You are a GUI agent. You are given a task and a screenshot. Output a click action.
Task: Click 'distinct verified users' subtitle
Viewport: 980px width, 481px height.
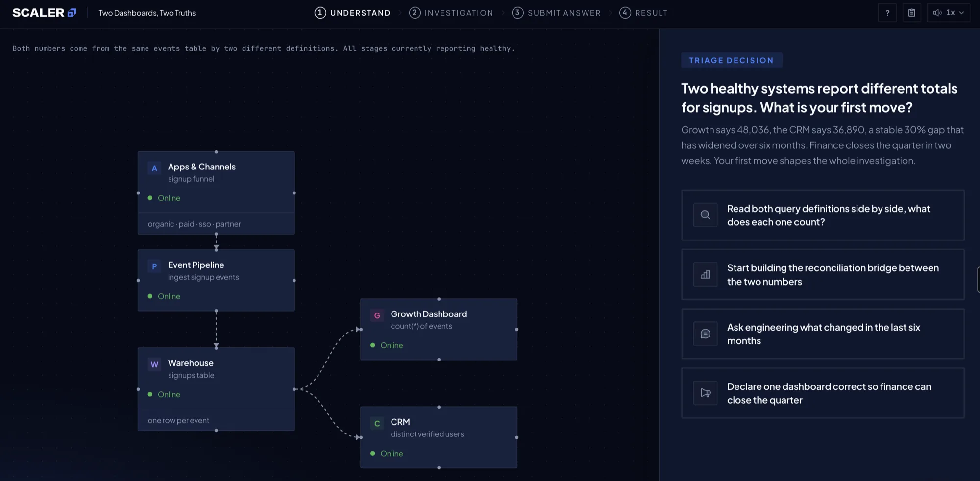pos(427,434)
